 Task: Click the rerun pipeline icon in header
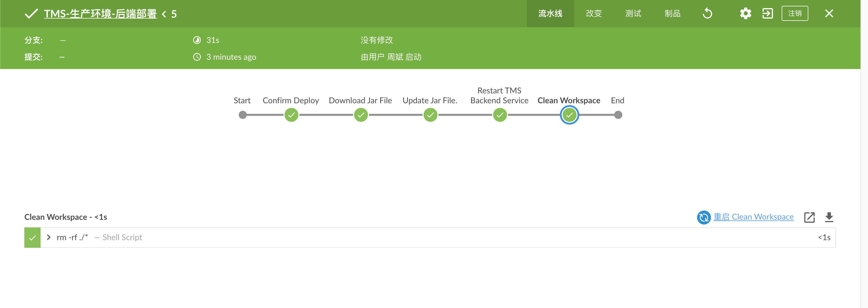[707, 14]
